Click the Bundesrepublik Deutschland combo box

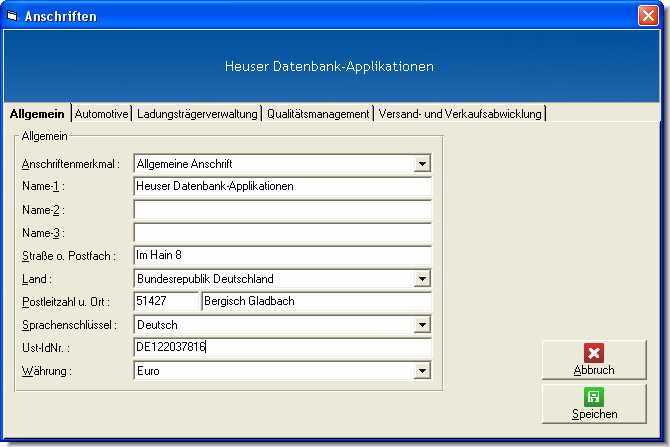click(282, 279)
